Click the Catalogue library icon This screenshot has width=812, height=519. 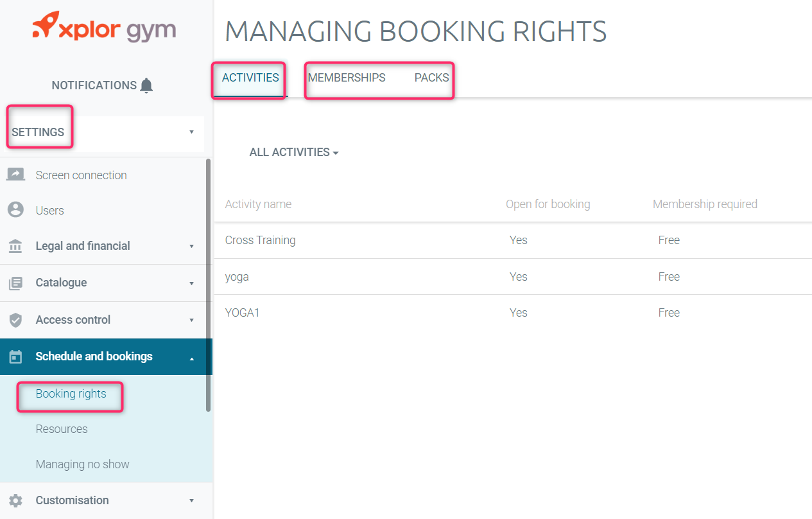pos(15,283)
